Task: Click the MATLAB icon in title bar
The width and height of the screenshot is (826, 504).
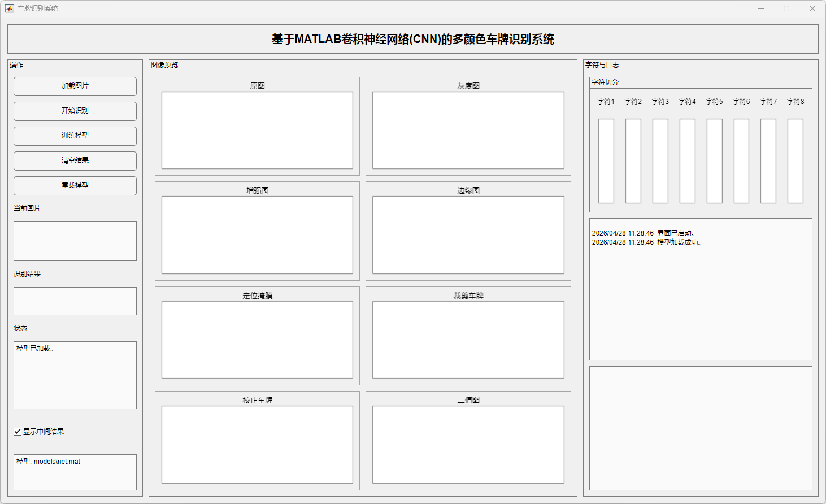Action: pyautogui.click(x=10, y=8)
